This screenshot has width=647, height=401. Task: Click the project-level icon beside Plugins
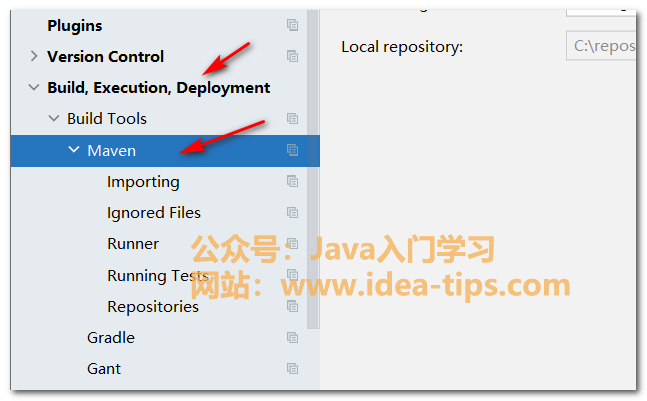292,25
